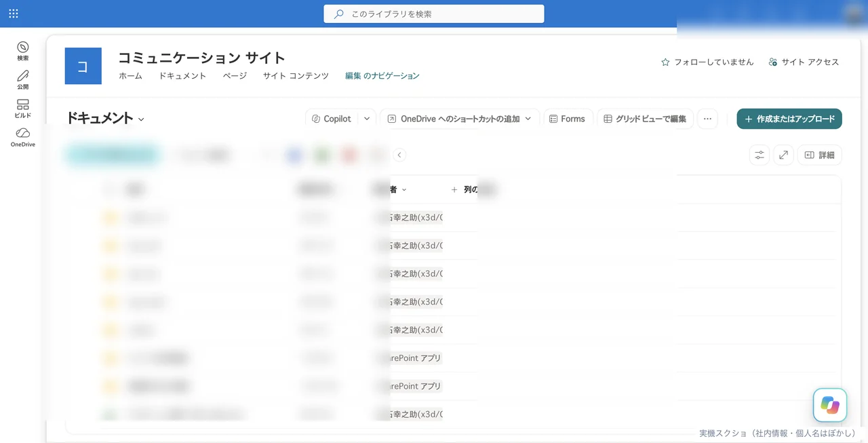The image size is (868, 443).
Task: Click the Forms toolbar button
Action: [569, 119]
